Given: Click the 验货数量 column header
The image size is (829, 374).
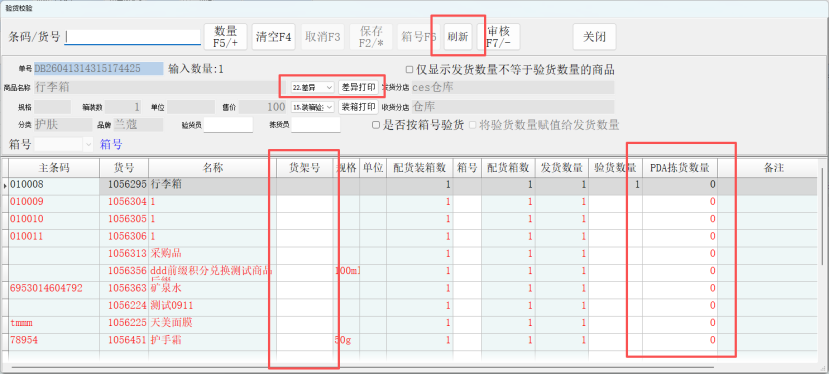Looking at the screenshot, I should [615, 168].
